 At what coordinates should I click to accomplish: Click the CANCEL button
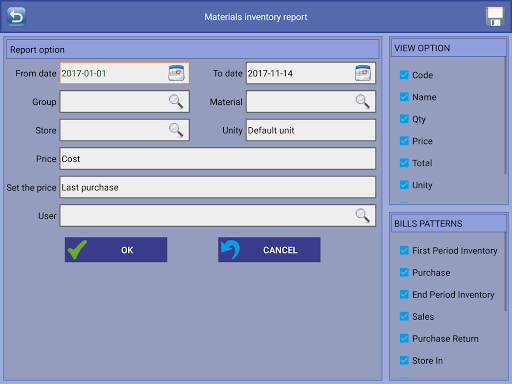[269, 250]
